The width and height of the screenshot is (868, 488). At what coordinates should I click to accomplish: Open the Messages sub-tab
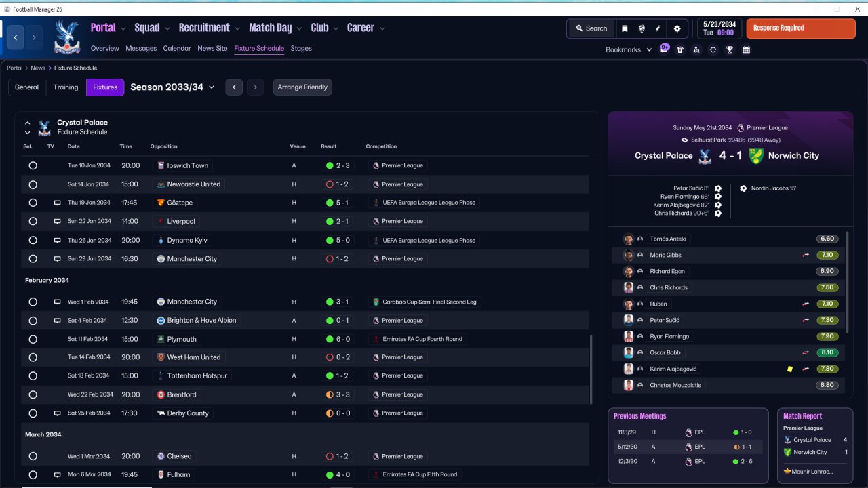pyautogui.click(x=141, y=49)
